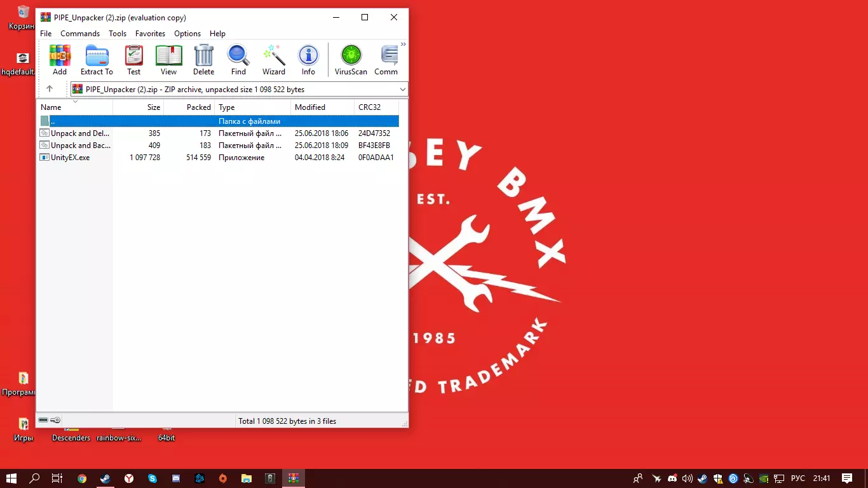Launch Chrome from the taskbar
Image resolution: width=868 pixels, height=488 pixels.
click(x=82, y=478)
